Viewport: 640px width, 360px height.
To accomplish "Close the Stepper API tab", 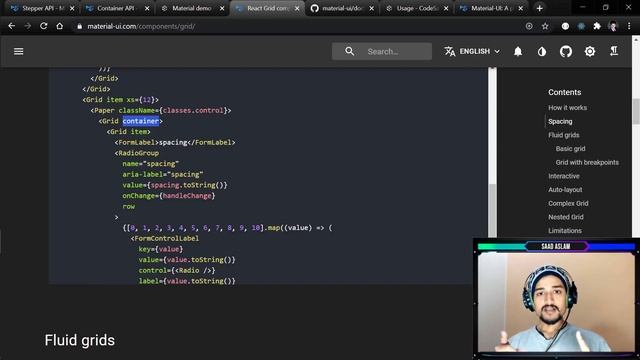I will point(72,8).
